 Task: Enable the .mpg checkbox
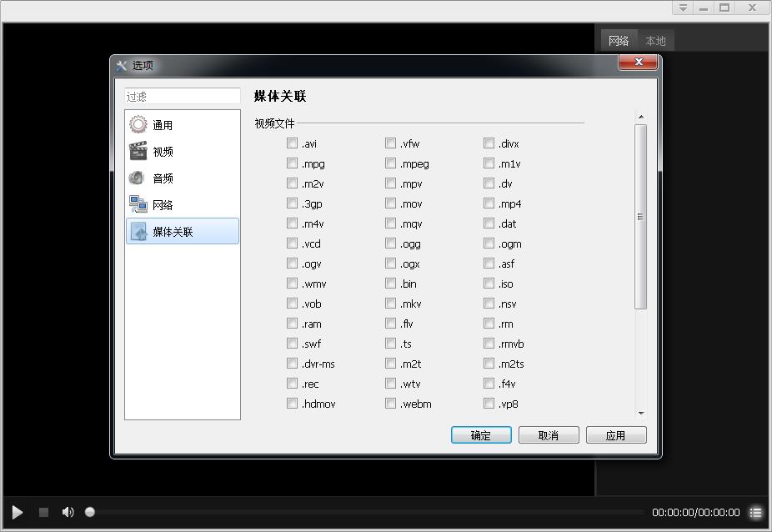pos(292,163)
